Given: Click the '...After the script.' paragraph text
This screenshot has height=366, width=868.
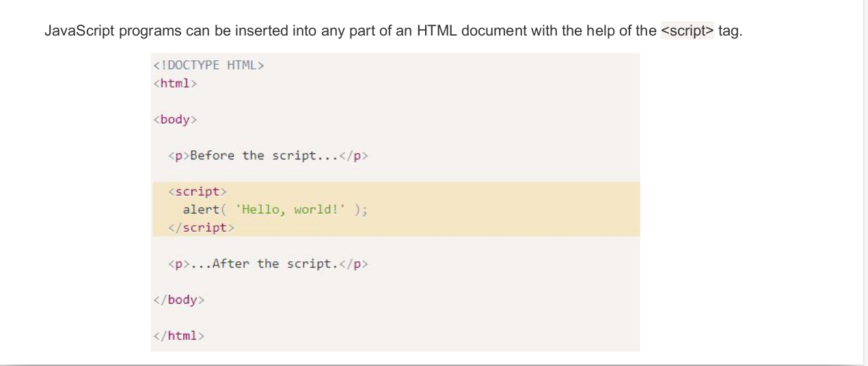Looking at the screenshot, I should [274, 263].
